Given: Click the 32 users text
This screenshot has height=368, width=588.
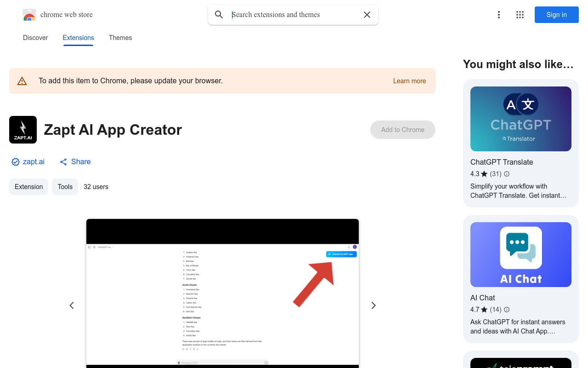Looking at the screenshot, I should coord(96,187).
